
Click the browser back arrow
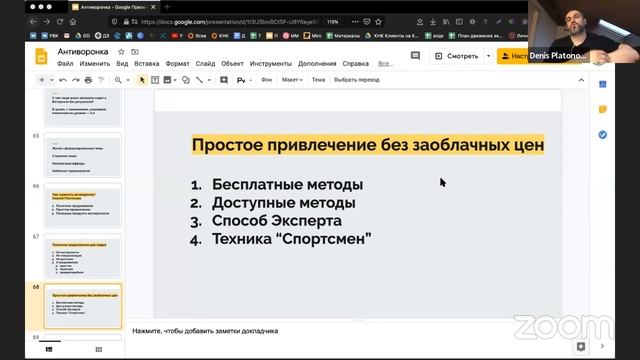pos(33,22)
